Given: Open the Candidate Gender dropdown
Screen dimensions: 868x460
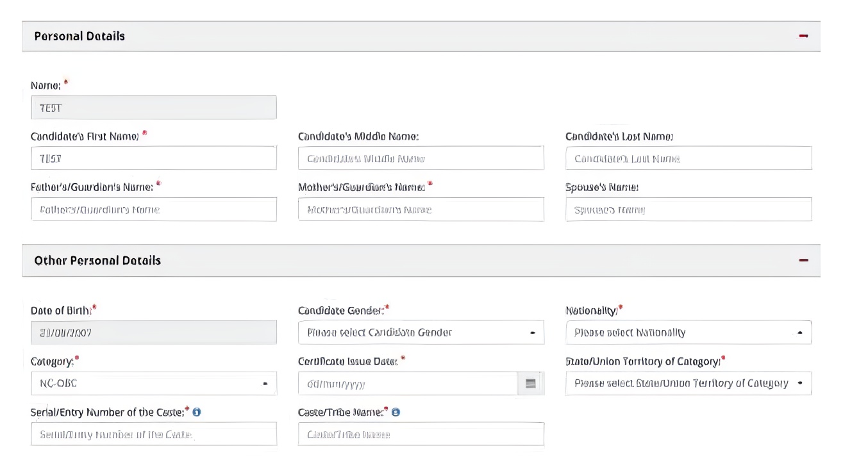Looking at the screenshot, I should click(x=421, y=333).
